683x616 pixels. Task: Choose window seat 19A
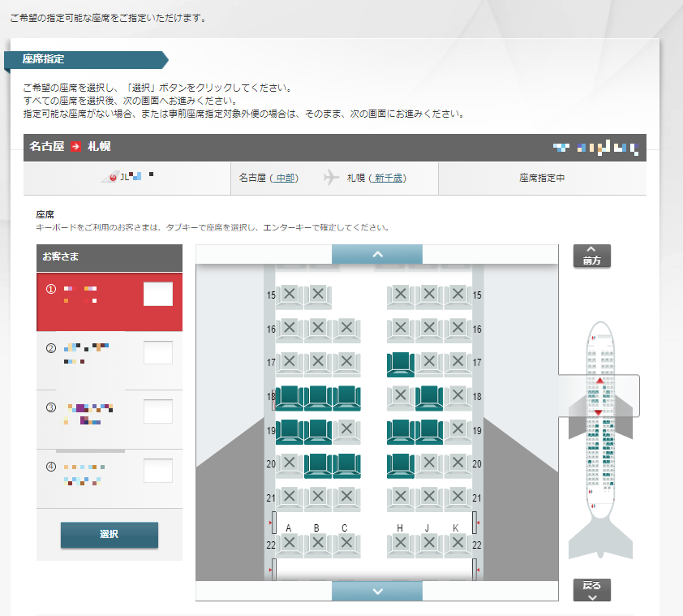click(290, 431)
